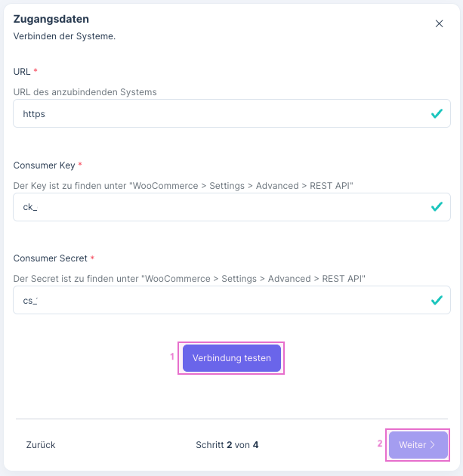Click the chevron arrow on the Weiter button
The image size is (463, 476).
point(433,445)
